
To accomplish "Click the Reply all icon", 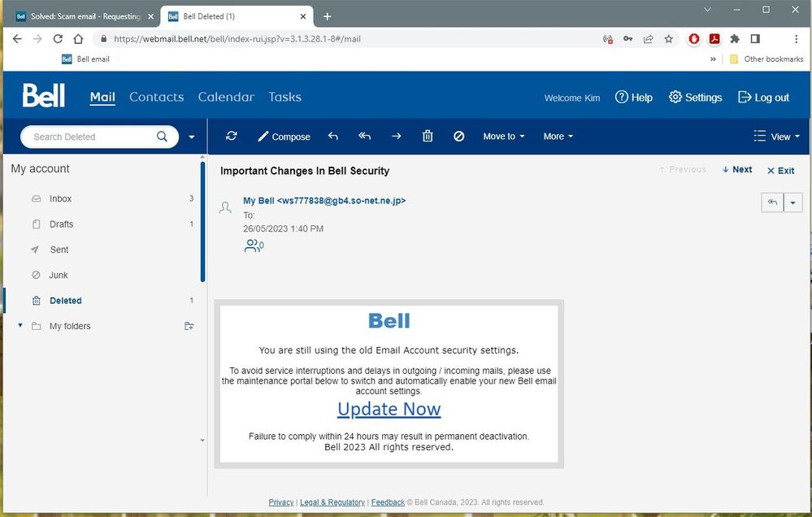I will [x=364, y=136].
